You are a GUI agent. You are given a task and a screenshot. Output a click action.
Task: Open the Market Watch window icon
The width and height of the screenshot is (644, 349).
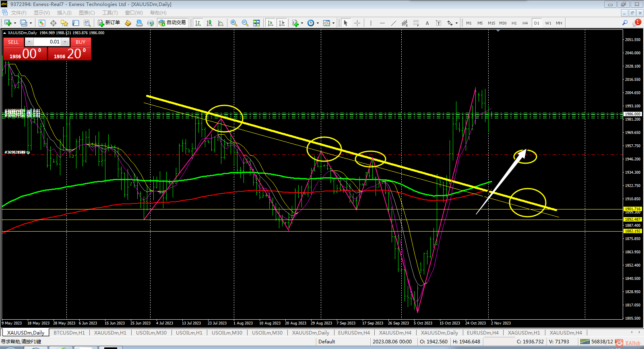click(42, 23)
